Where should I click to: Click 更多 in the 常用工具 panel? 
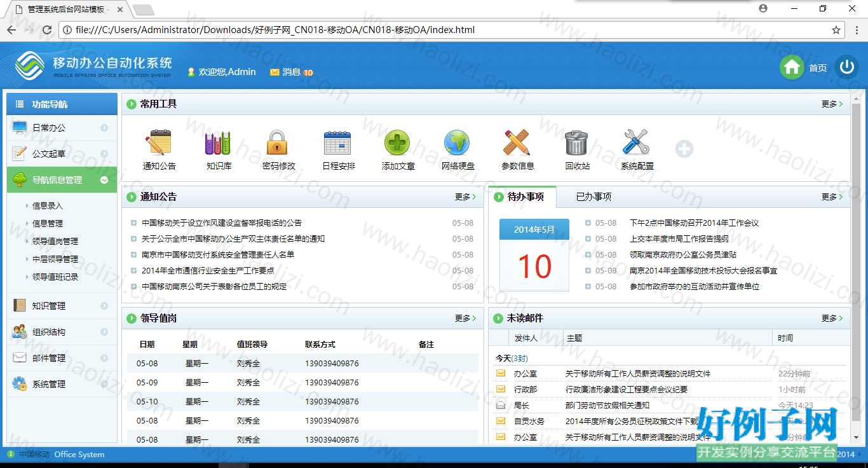point(832,104)
